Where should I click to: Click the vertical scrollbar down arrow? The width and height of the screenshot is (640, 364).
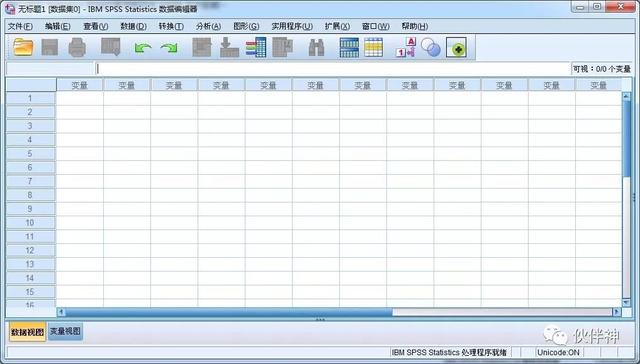click(627, 302)
